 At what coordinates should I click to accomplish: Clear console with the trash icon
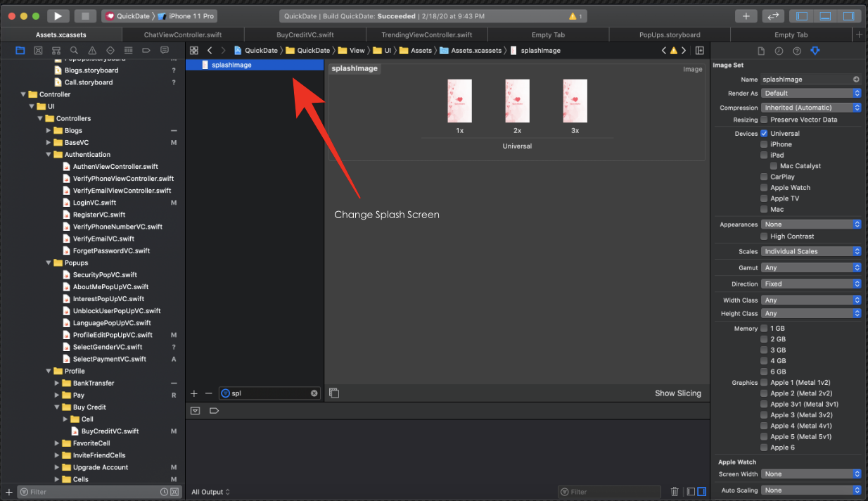pos(675,492)
